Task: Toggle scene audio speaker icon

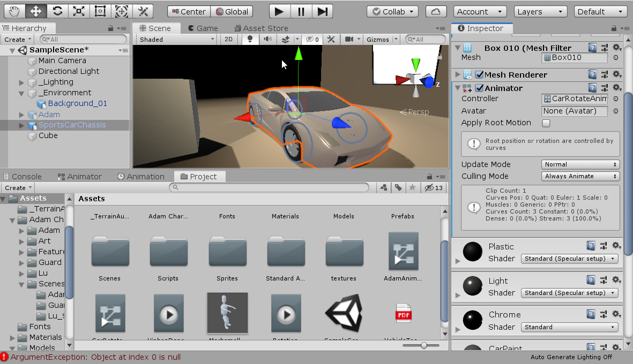Action: tap(267, 39)
